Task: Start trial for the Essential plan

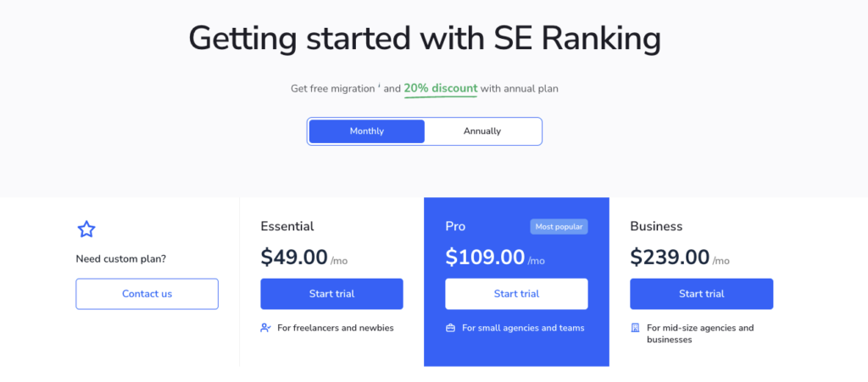Action: 331,294
